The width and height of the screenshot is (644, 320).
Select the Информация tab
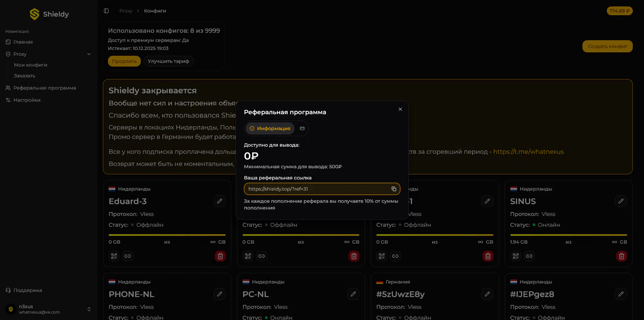pos(270,128)
